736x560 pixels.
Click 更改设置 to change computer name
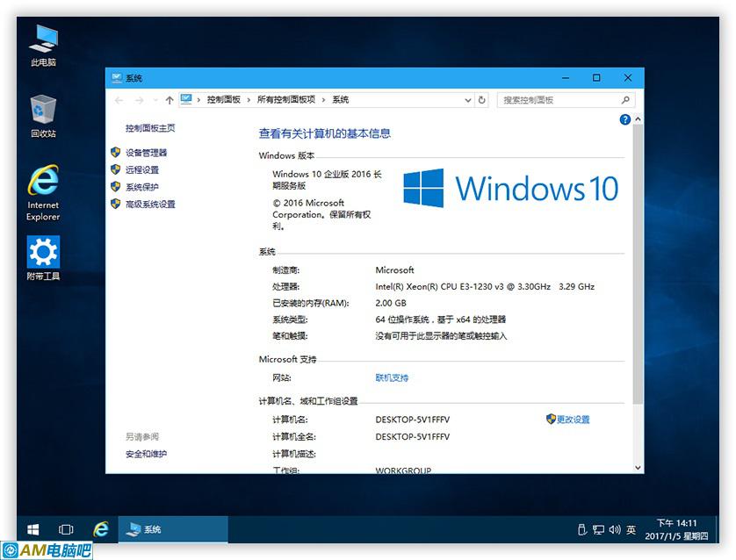tap(574, 420)
